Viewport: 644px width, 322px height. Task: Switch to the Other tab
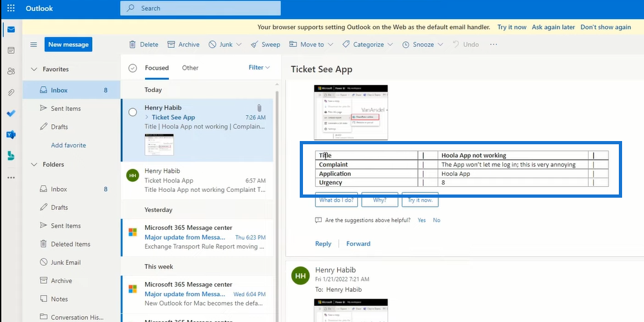tap(190, 68)
